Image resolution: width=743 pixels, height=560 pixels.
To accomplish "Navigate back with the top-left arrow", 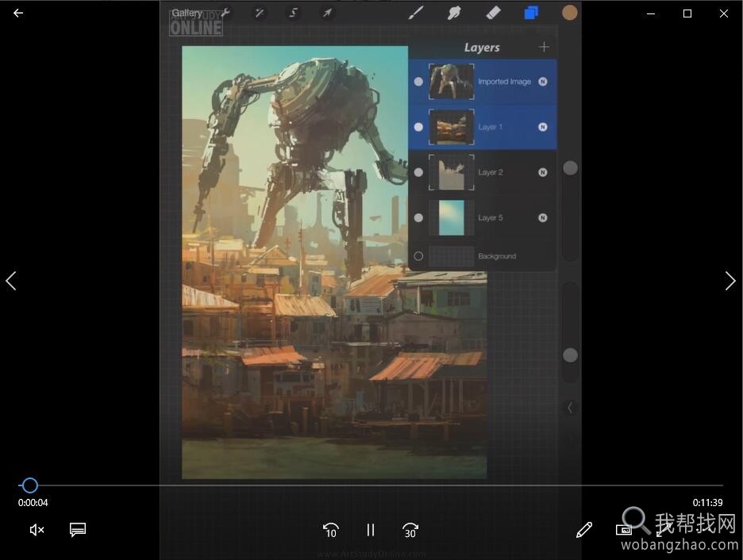I will coord(18,13).
